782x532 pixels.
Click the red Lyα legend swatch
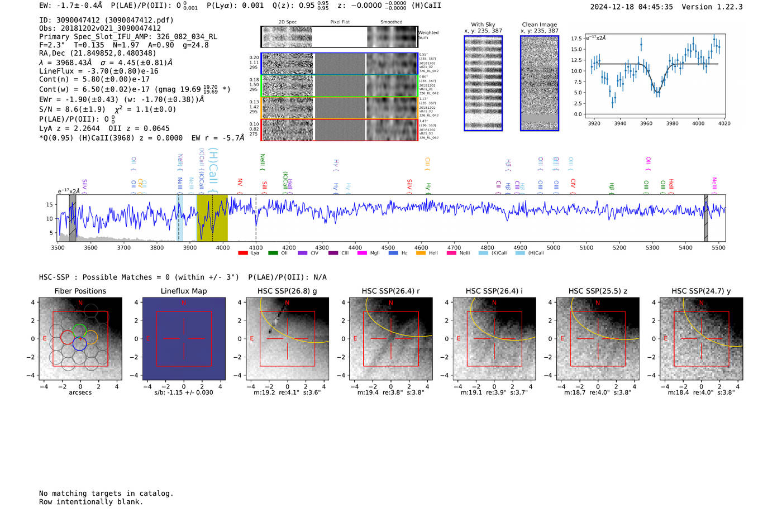tap(243, 253)
